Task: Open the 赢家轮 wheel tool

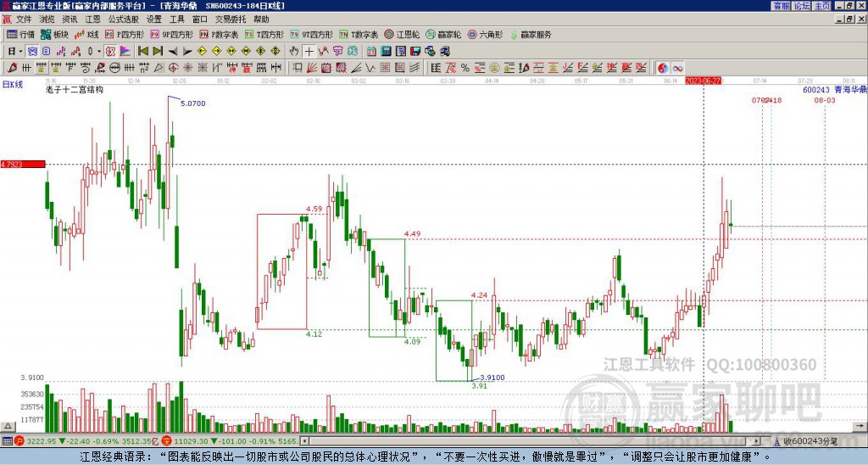Action: [444, 34]
